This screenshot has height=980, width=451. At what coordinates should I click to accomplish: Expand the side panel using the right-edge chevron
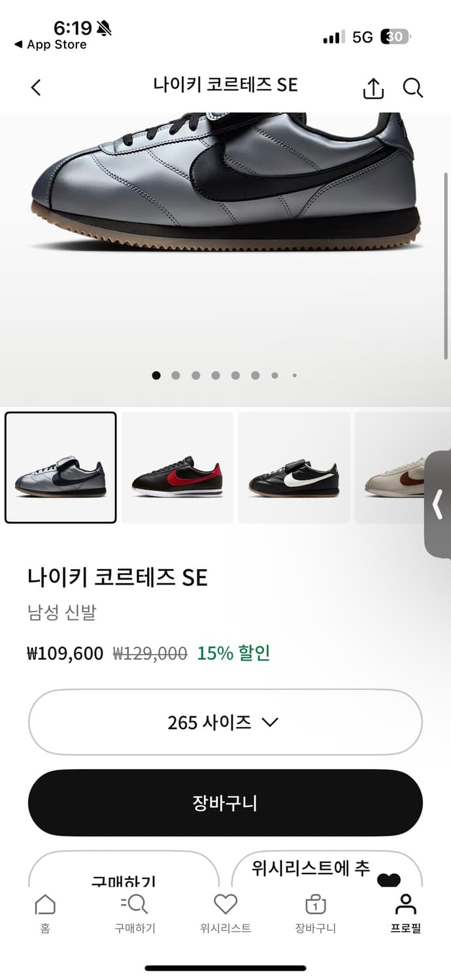[x=439, y=503]
